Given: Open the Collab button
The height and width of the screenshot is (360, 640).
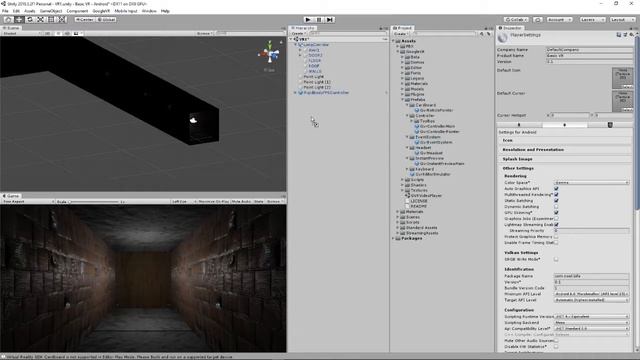Looking at the screenshot, I should click(516, 20).
